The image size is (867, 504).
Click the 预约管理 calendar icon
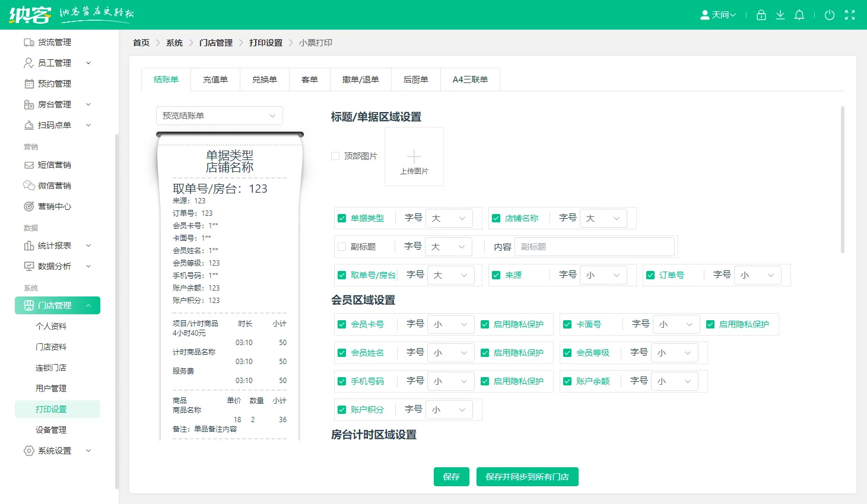pyautogui.click(x=28, y=84)
